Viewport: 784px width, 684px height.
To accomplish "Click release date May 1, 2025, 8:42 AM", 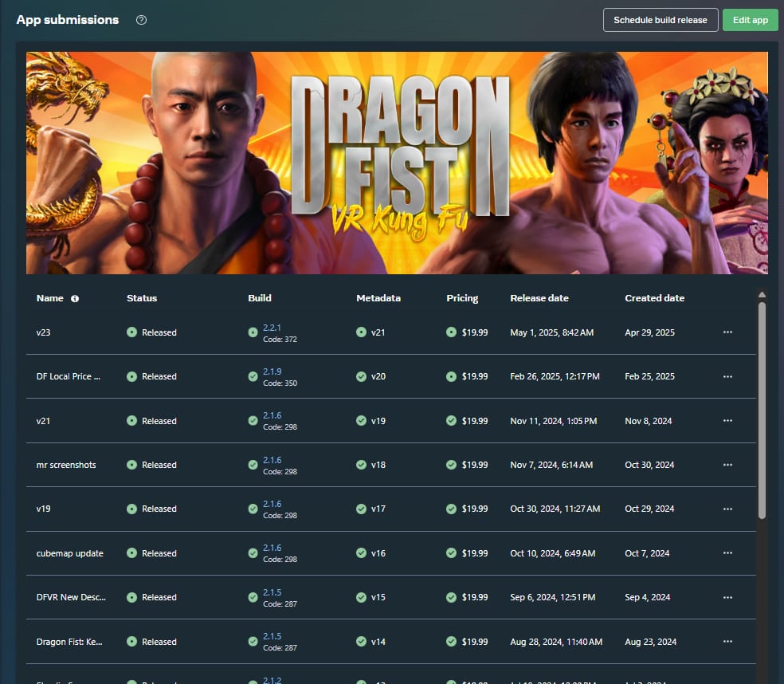I will click(x=552, y=332).
